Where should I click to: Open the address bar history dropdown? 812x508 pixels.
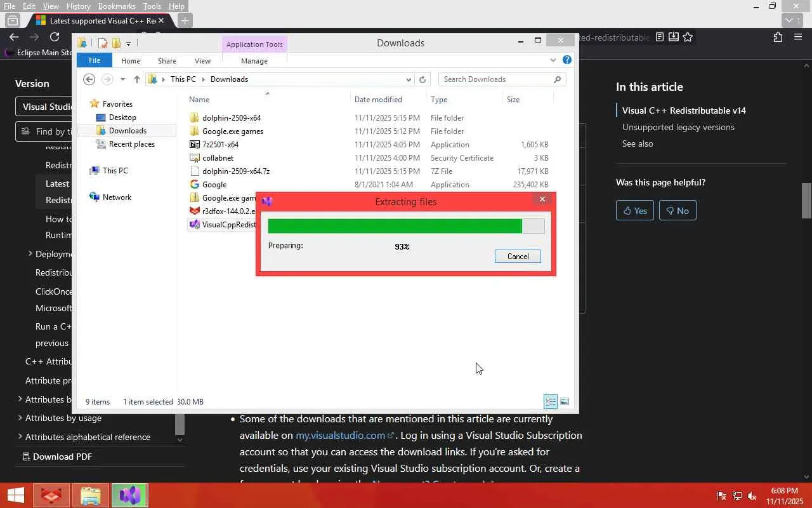coord(409,79)
